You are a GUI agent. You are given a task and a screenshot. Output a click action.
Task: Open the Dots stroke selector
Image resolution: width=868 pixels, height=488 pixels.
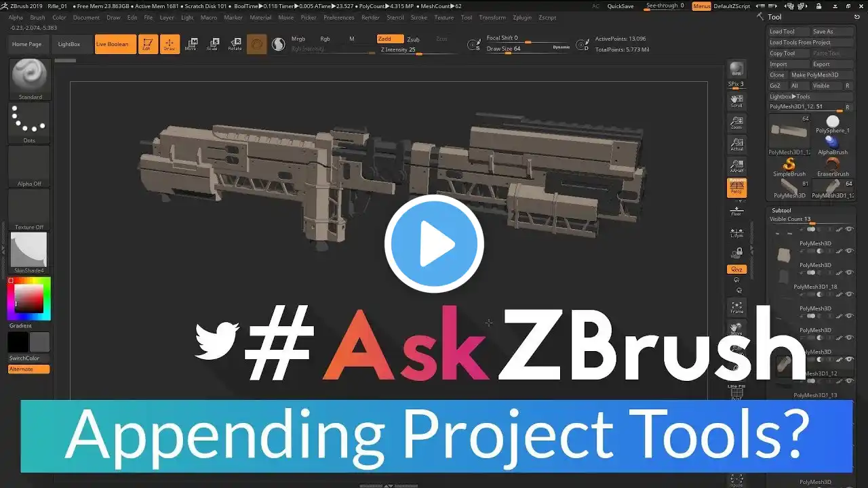tap(29, 123)
